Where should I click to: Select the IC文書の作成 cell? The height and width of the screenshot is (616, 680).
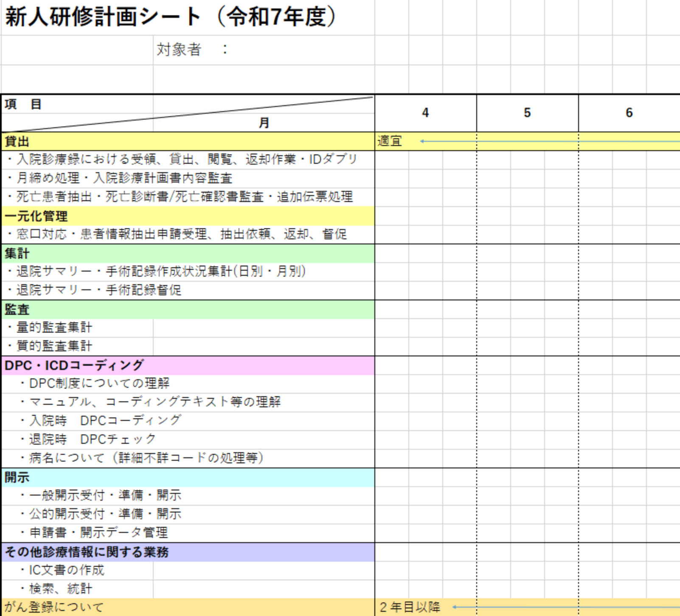77,570
